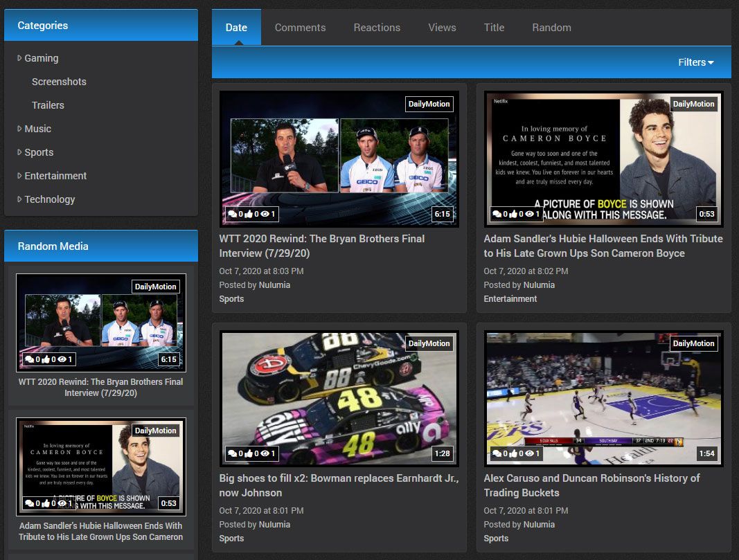Click the comments bubble icon on WTT 2020 Rewind thumbnail
The height and width of the screenshot is (560, 739).
tap(231, 214)
